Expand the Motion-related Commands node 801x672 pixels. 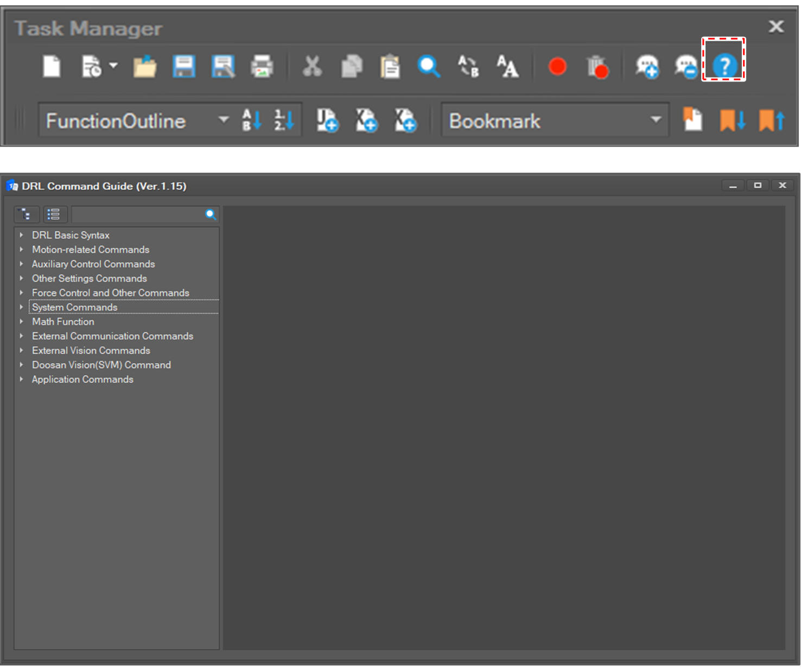click(21, 250)
